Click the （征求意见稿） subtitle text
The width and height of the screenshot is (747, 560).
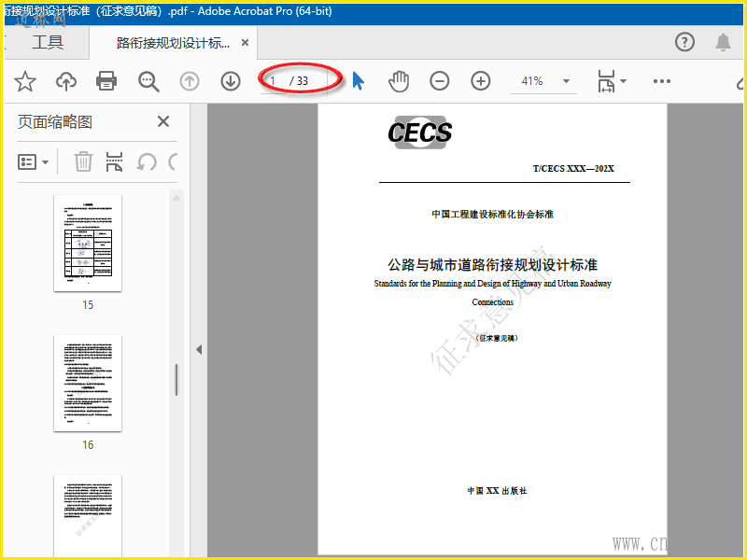point(497,338)
